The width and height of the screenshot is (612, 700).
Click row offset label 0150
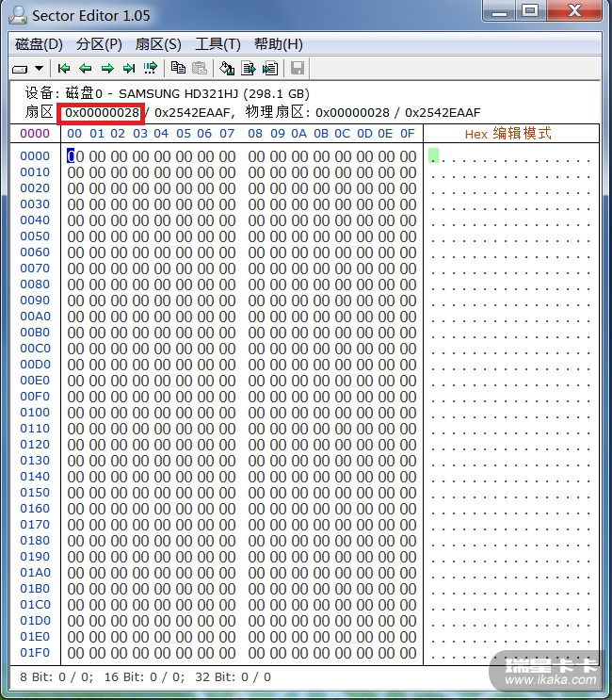click(x=35, y=493)
